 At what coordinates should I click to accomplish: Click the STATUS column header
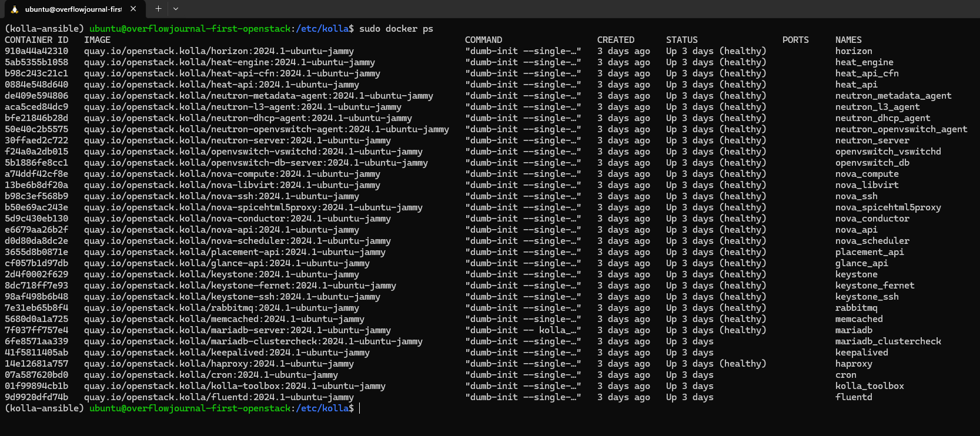pos(682,40)
